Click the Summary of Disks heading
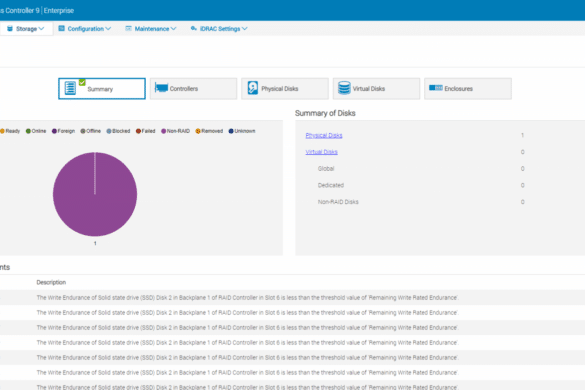585x390 pixels. click(x=325, y=113)
